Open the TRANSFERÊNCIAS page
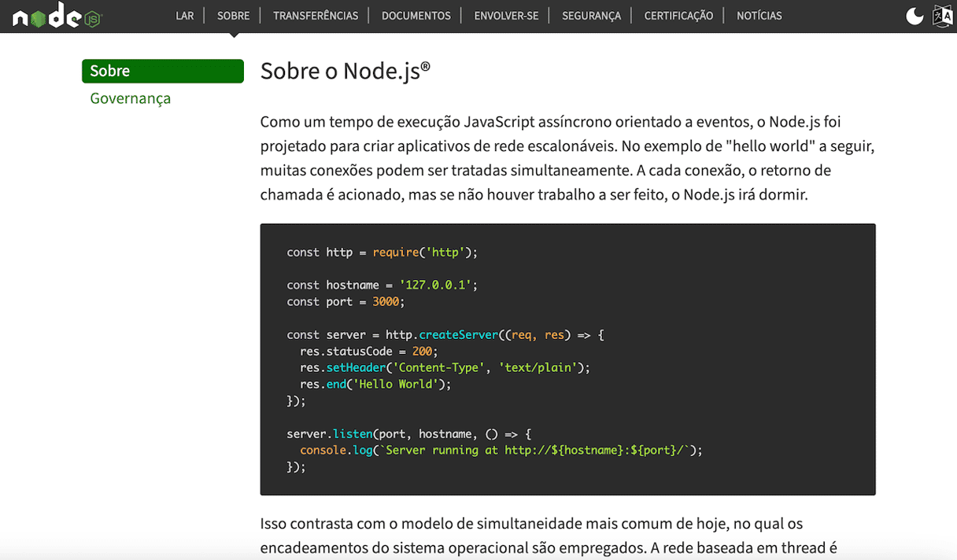This screenshot has height=560, width=957. click(316, 16)
